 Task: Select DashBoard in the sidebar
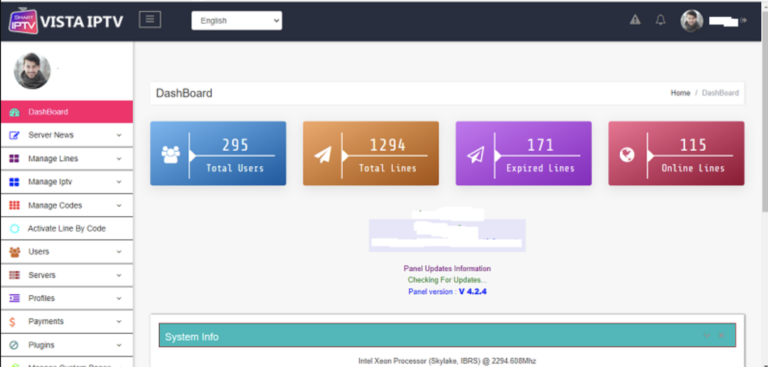(67, 112)
